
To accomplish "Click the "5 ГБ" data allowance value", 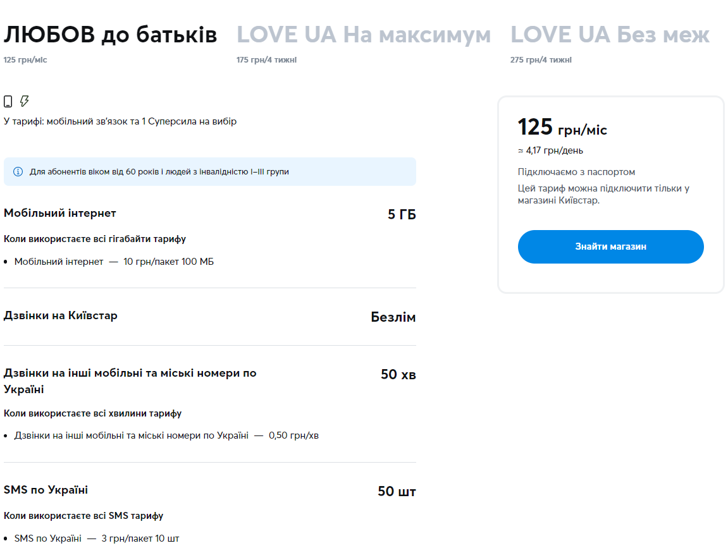I will click(400, 214).
